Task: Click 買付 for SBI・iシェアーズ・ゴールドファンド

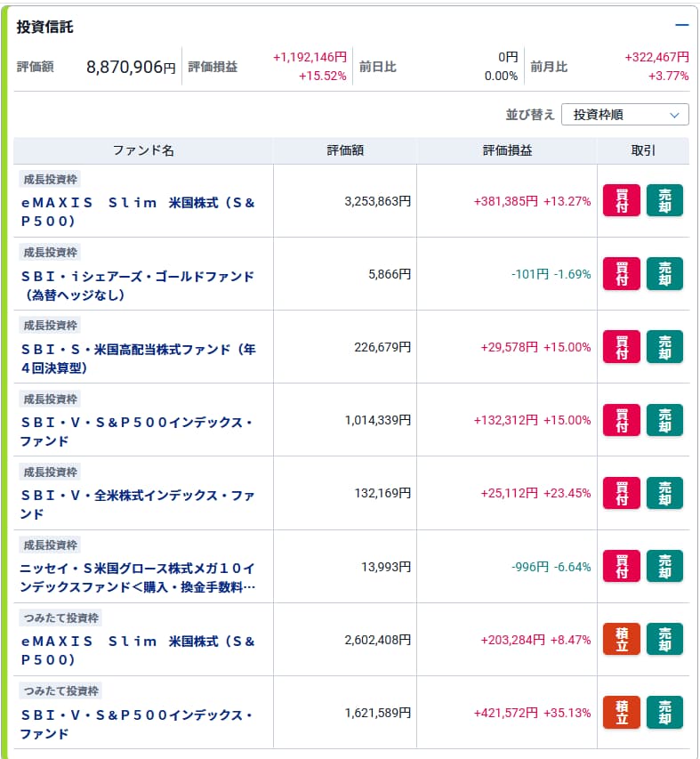Action: click(x=621, y=273)
